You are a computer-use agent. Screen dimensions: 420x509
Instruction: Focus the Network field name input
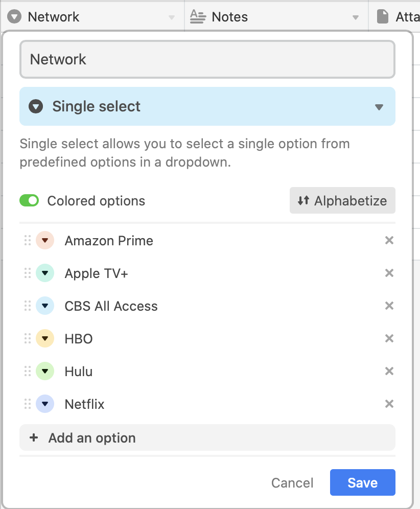[x=207, y=60]
